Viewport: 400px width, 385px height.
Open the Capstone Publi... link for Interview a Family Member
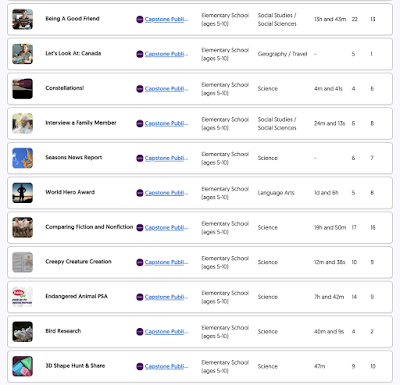[166, 123]
